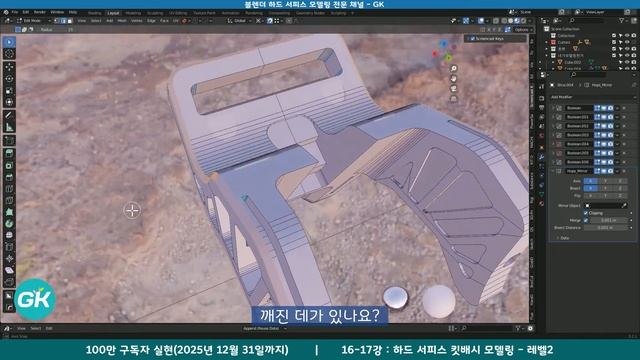Click the viewport zoom magnifier gizmo
640x360 pixels.
click(x=453, y=68)
